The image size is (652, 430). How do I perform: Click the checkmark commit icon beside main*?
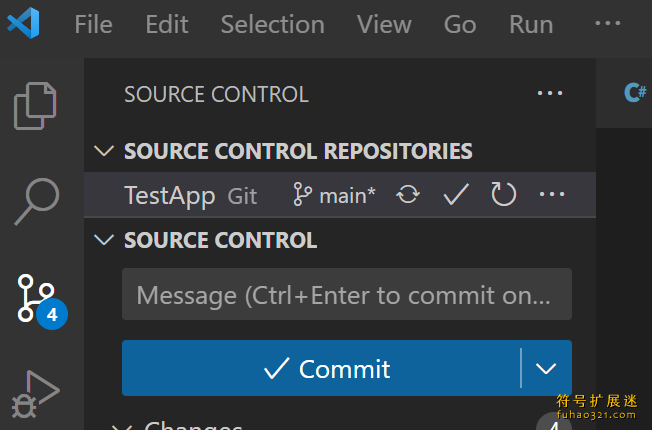click(456, 194)
